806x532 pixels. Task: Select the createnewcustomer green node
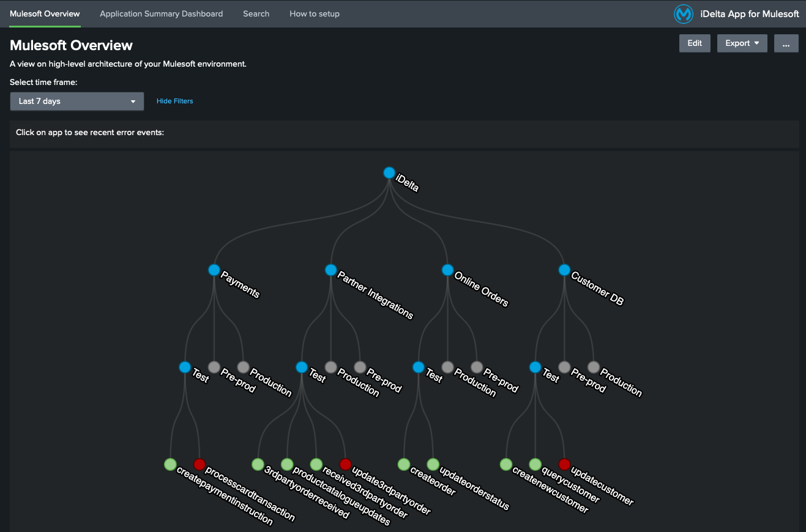(506, 464)
